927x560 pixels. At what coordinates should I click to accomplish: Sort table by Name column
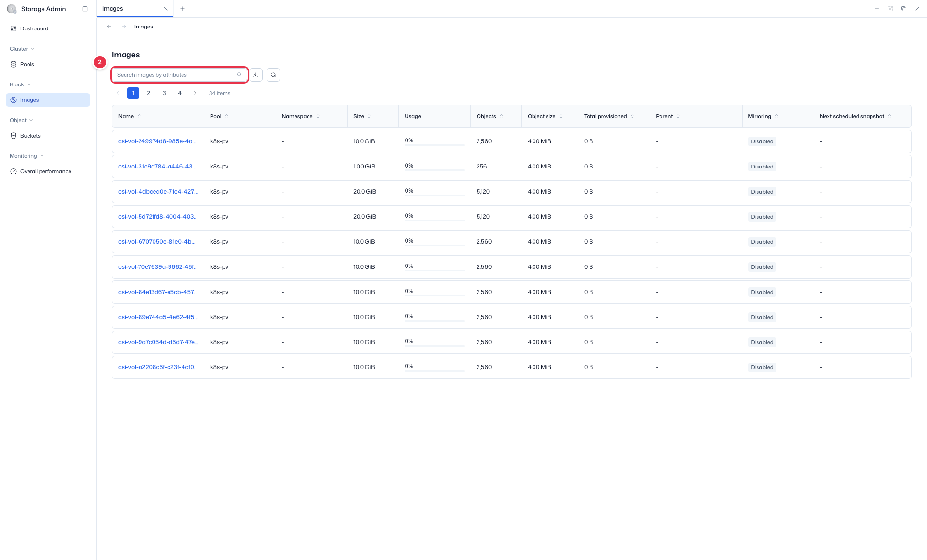coord(140,116)
